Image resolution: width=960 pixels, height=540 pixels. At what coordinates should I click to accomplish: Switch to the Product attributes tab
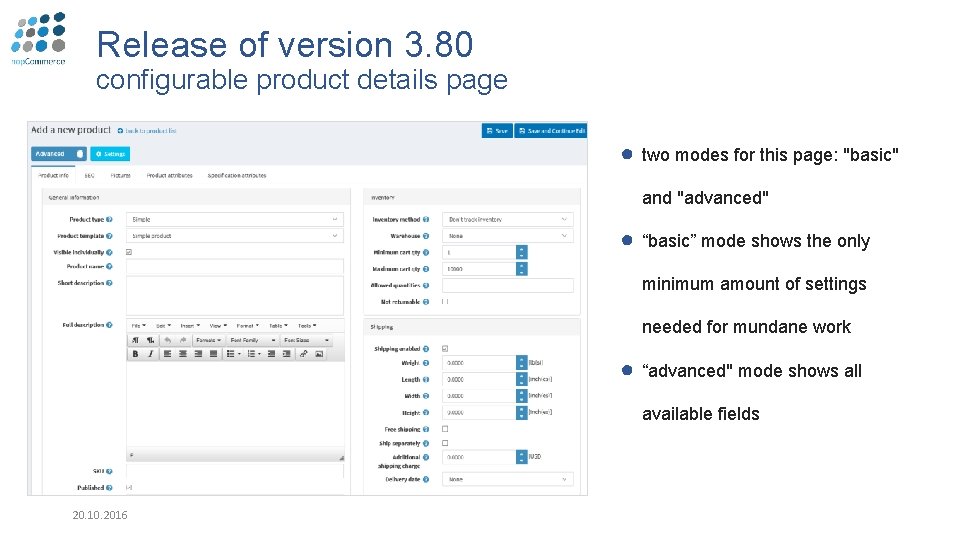pos(170,176)
